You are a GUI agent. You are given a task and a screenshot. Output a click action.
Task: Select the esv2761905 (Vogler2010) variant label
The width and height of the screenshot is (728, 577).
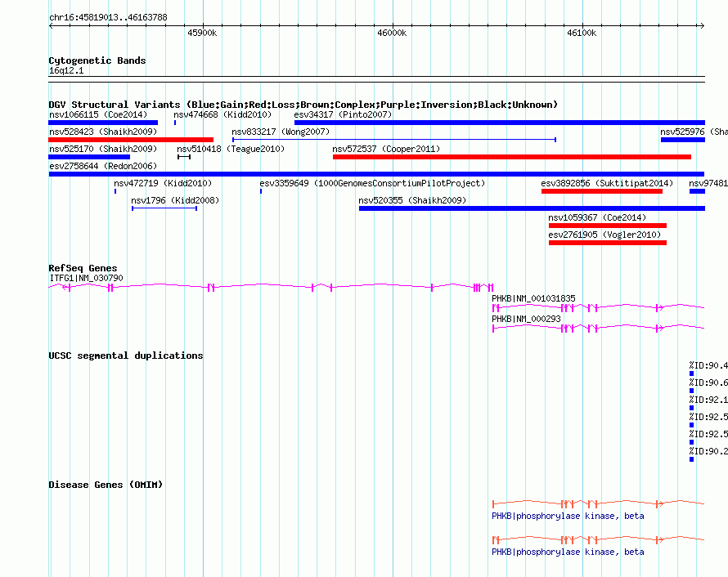(604, 235)
